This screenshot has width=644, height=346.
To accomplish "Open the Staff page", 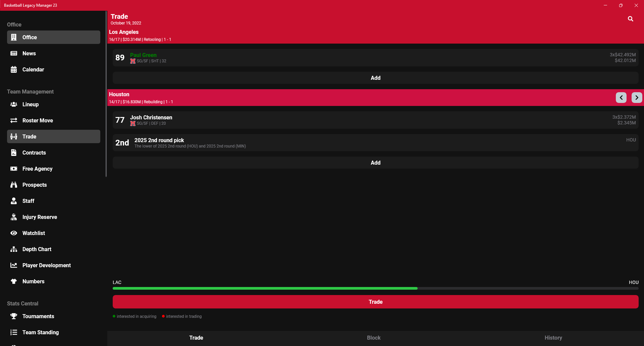I will 54,201.
